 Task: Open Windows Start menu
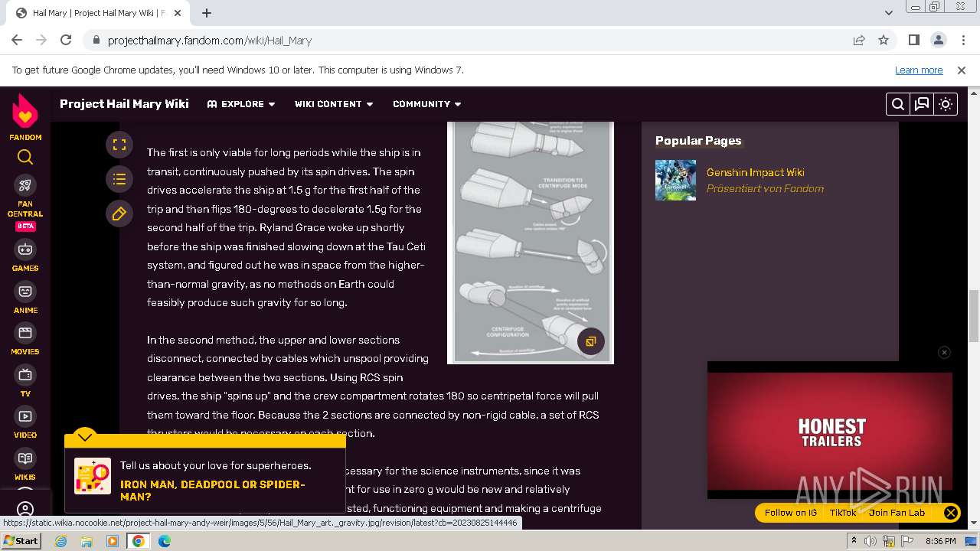pyautogui.click(x=21, y=541)
